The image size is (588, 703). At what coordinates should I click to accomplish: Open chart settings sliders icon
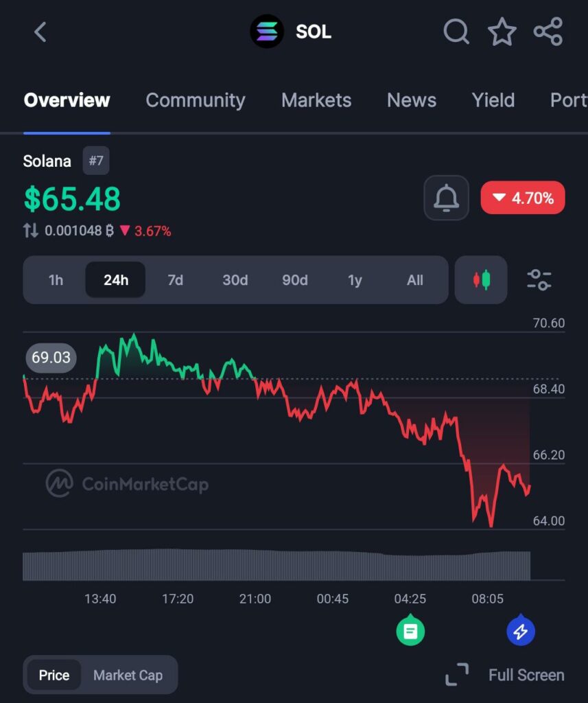[x=539, y=280]
